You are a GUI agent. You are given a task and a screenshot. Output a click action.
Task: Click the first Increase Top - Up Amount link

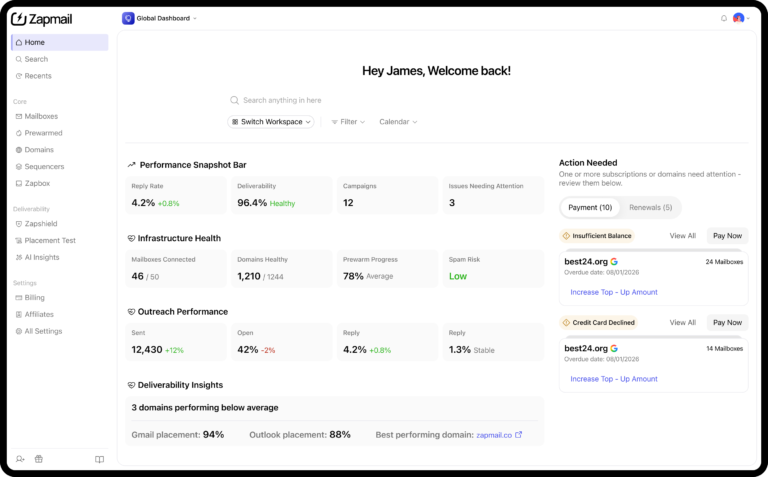[x=614, y=292]
